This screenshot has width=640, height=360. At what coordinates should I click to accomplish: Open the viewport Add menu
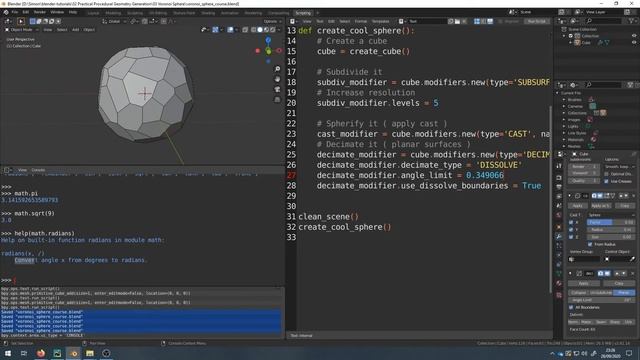tap(76, 30)
